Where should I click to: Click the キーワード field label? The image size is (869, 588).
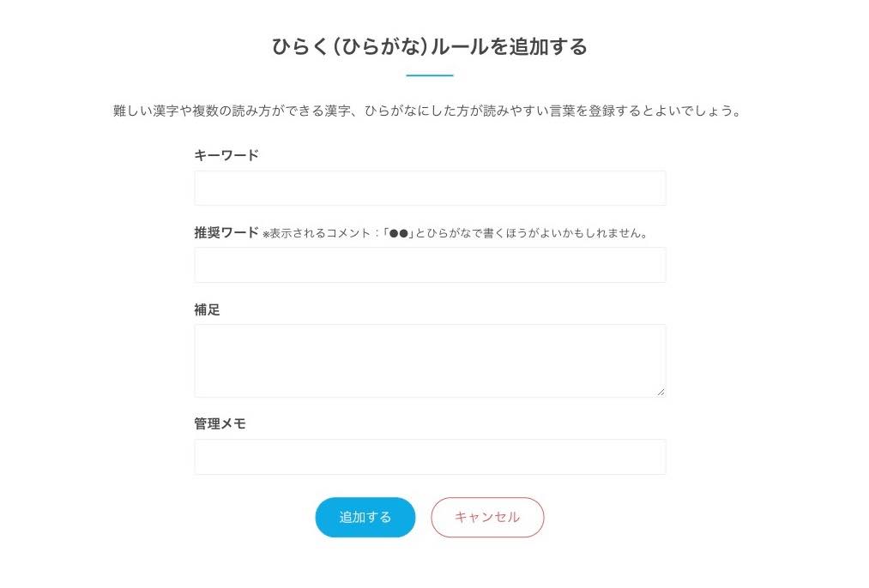226,155
